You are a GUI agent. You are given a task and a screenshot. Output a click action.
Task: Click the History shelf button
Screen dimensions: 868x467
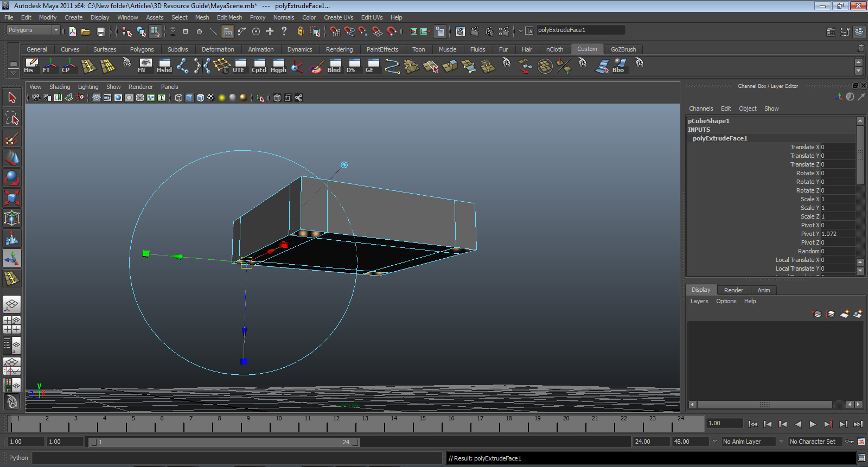click(30, 65)
